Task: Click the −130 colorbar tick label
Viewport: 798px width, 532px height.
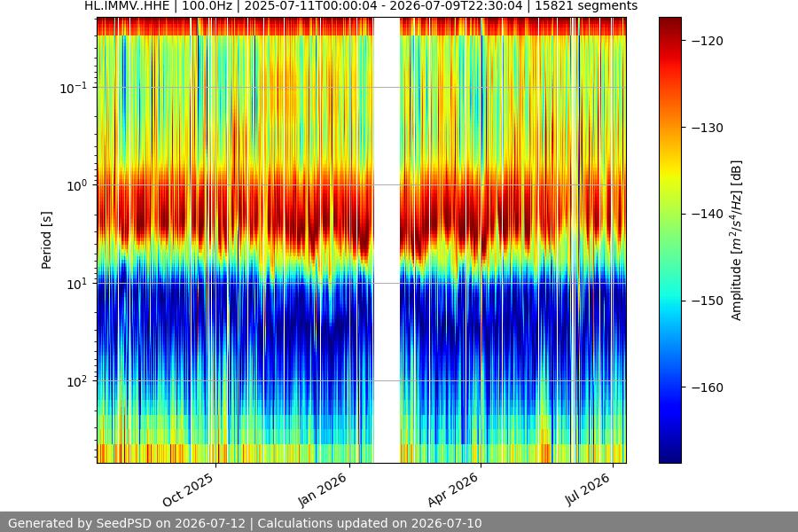Action: (x=708, y=128)
